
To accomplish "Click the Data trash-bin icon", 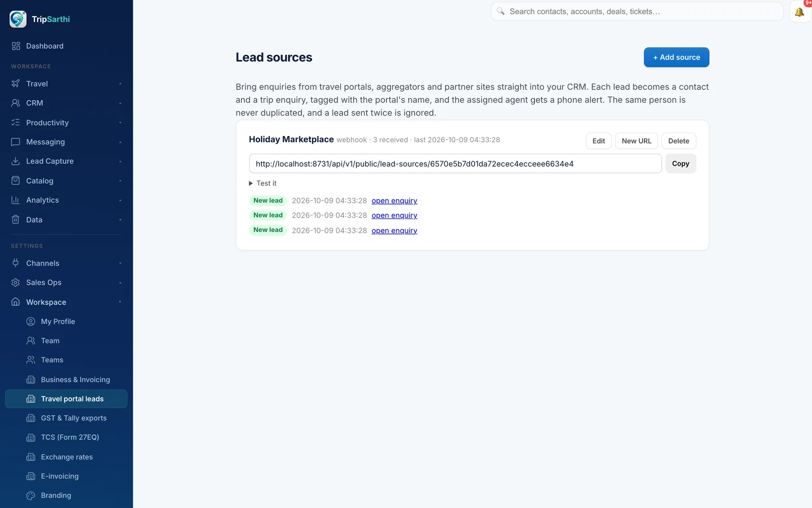I will coord(16,219).
